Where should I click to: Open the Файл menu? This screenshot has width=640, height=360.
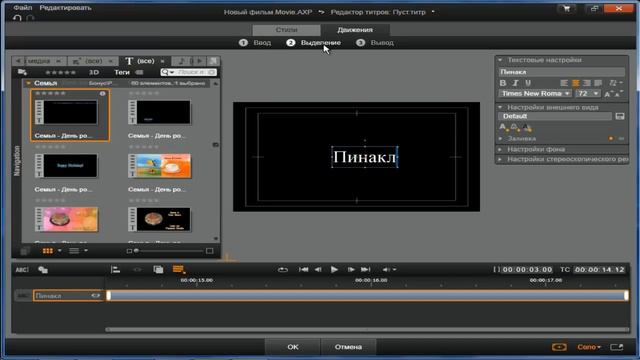pyautogui.click(x=22, y=8)
